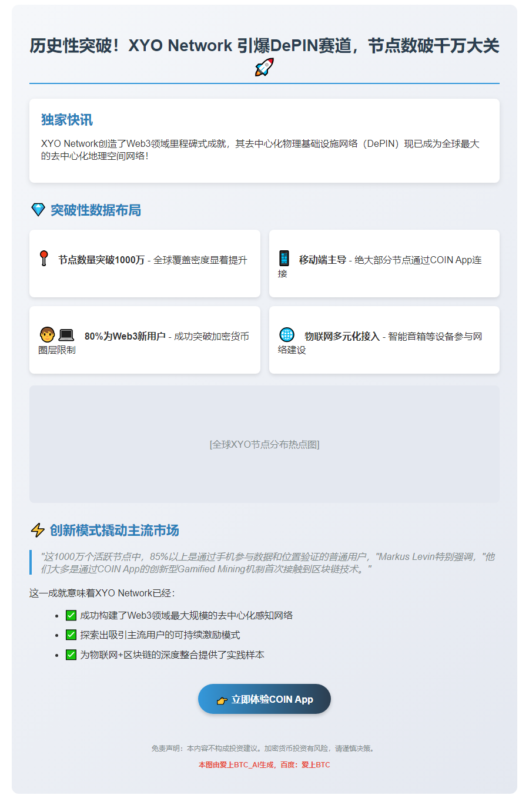Image resolution: width=529 pixels, height=812 pixels.
Task: Click the 全球XYO节点分布热点图 placeholder image
Action: click(x=264, y=444)
